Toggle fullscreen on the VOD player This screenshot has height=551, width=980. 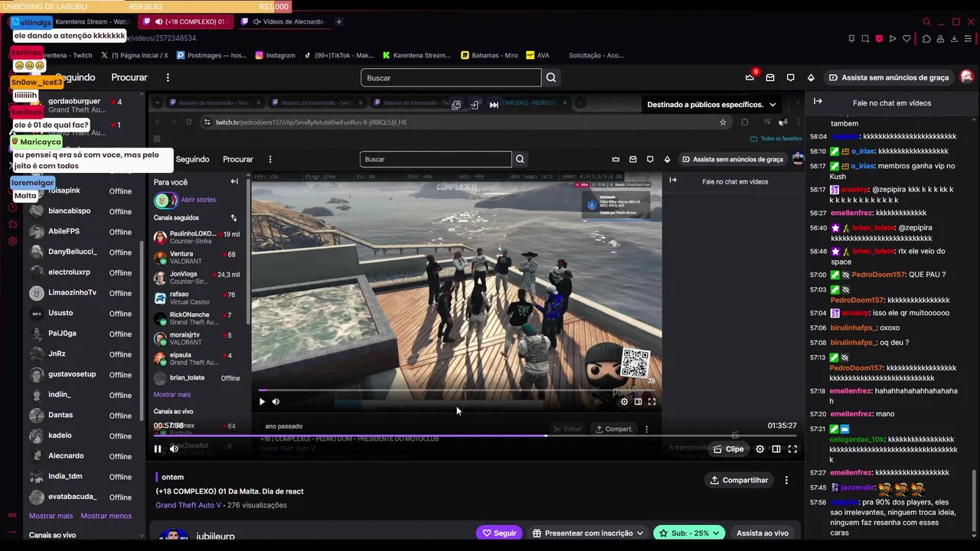pos(792,449)
